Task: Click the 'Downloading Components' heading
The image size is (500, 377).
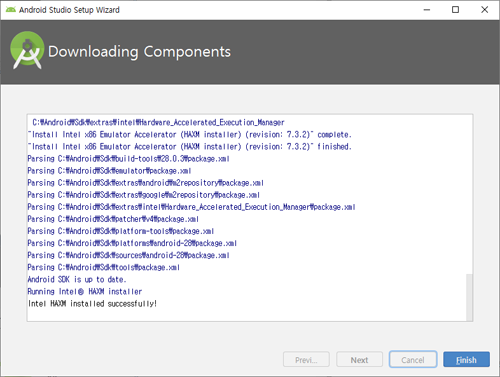Action: 139,52
